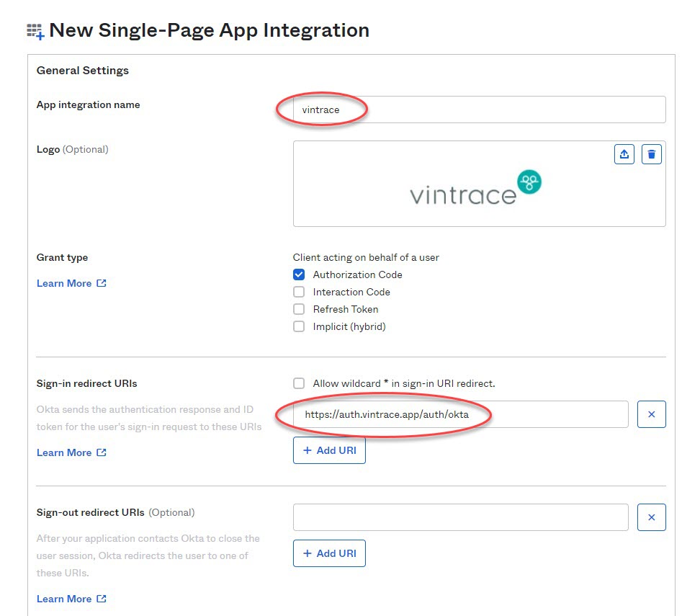Delete the logo with trash icon
Screen dimensions: 700x616
pos(651,154)
